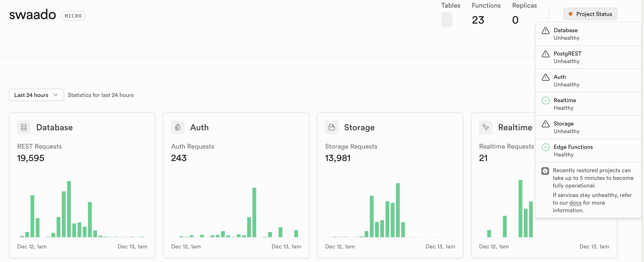Click the Database unhealthy warning icon
Image resolution: width=644 pixels, height=262 pixels.
tap(546, 30)
